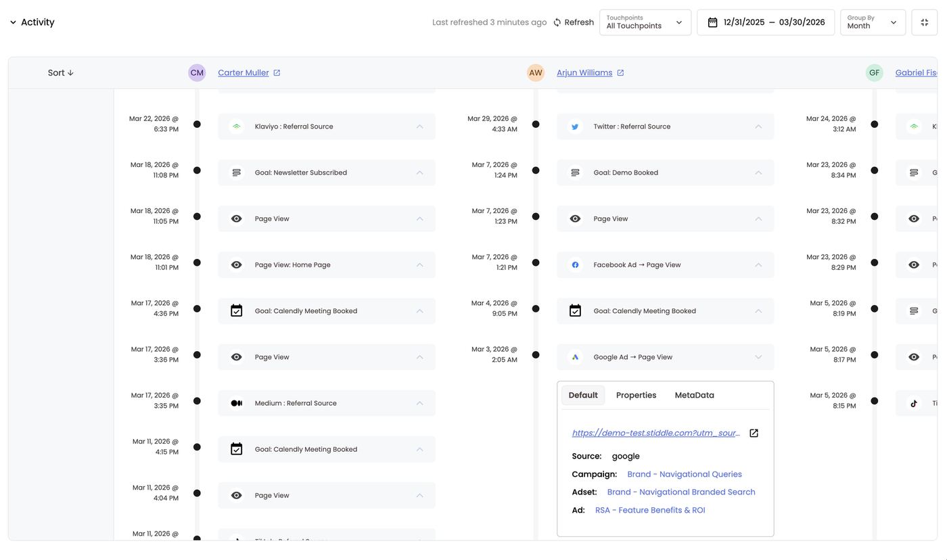The image size is (947, 560).
Task: Click the eye icon on Page View: Home Page
Action: tap(236, 265)
